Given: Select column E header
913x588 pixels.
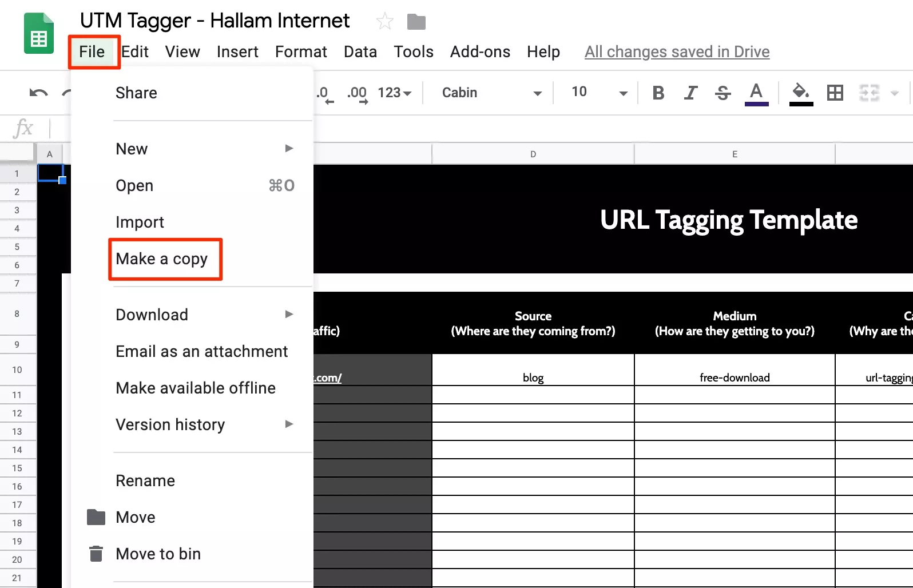Looking at the screenshot, I should point(735,154).
